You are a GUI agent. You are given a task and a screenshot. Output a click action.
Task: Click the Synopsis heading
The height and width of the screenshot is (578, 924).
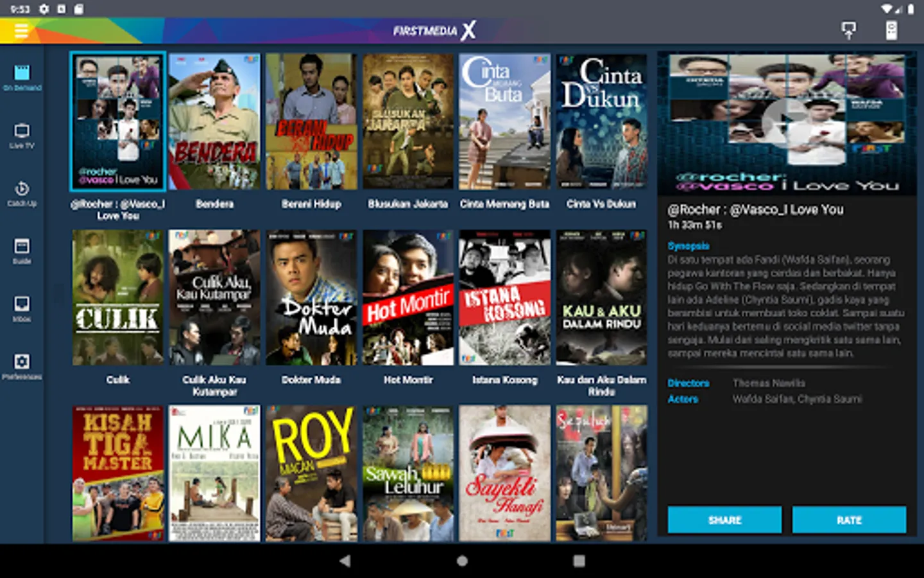(688, 246)
